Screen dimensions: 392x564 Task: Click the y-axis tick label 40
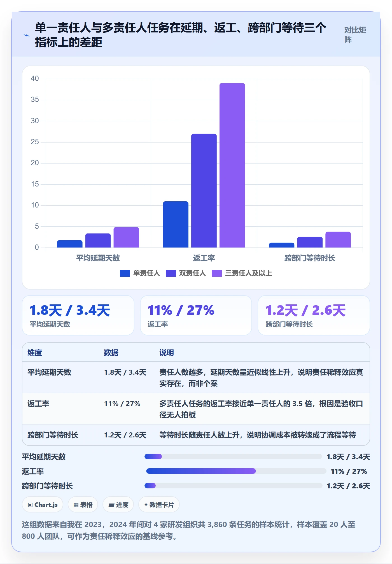pos(35,78)
